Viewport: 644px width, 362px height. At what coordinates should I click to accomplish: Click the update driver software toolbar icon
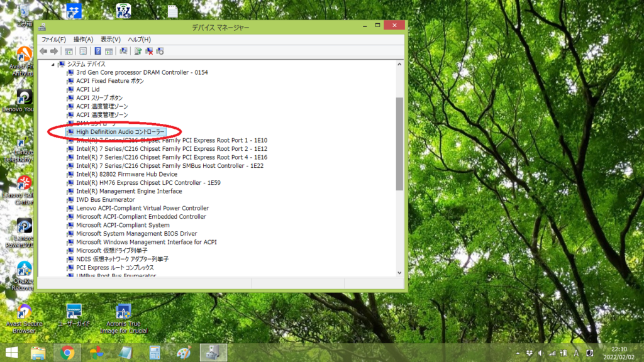point(139,51)
